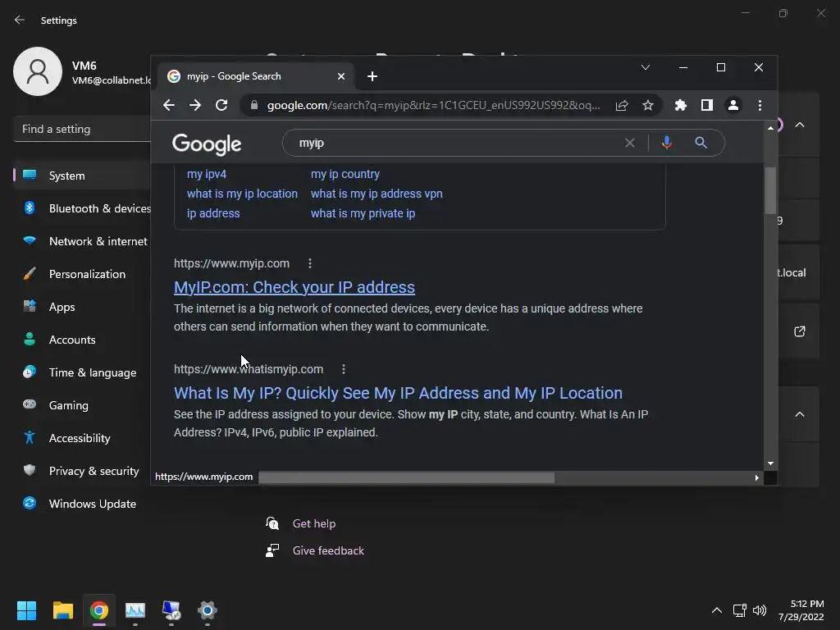Open VM6 account profile in Settings

click(81, 72)
